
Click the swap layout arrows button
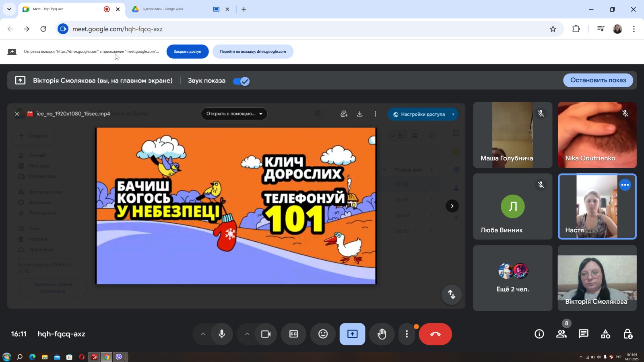pos(452,294)
